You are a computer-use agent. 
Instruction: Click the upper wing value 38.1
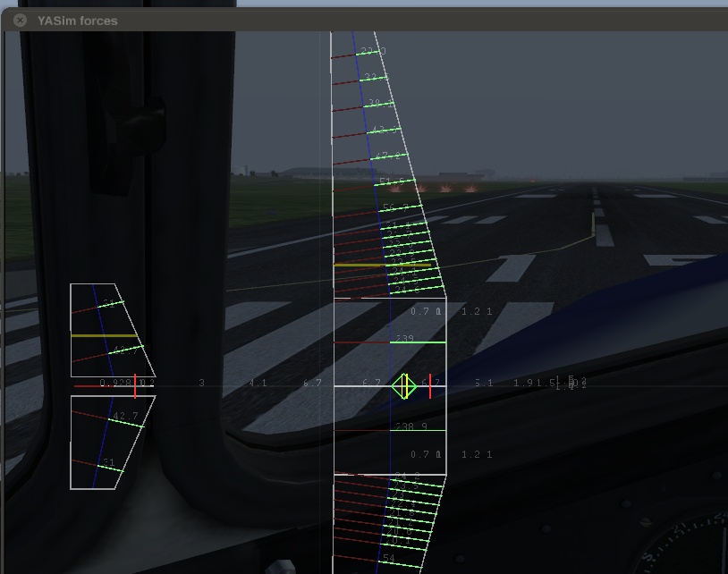pyautogui.click(x=381, y=103)
